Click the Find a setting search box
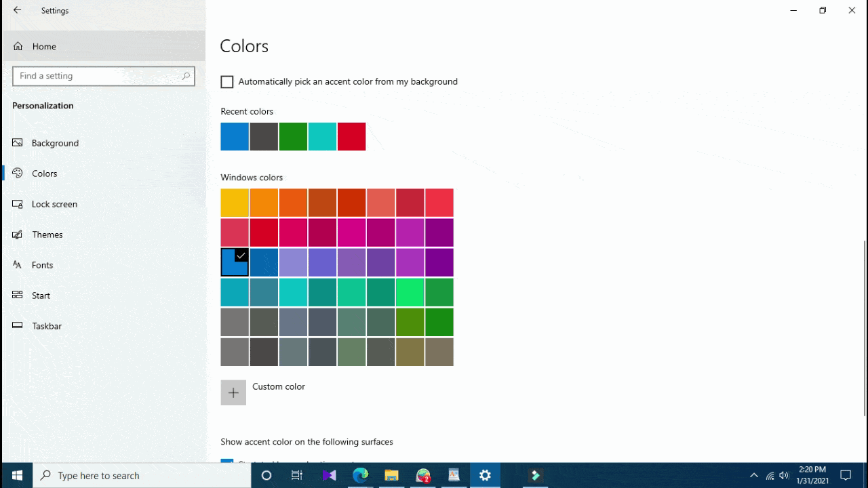Image resolution: width=868 pixels, height=488 pixels. pyautogui.click(x=103, y=76)
